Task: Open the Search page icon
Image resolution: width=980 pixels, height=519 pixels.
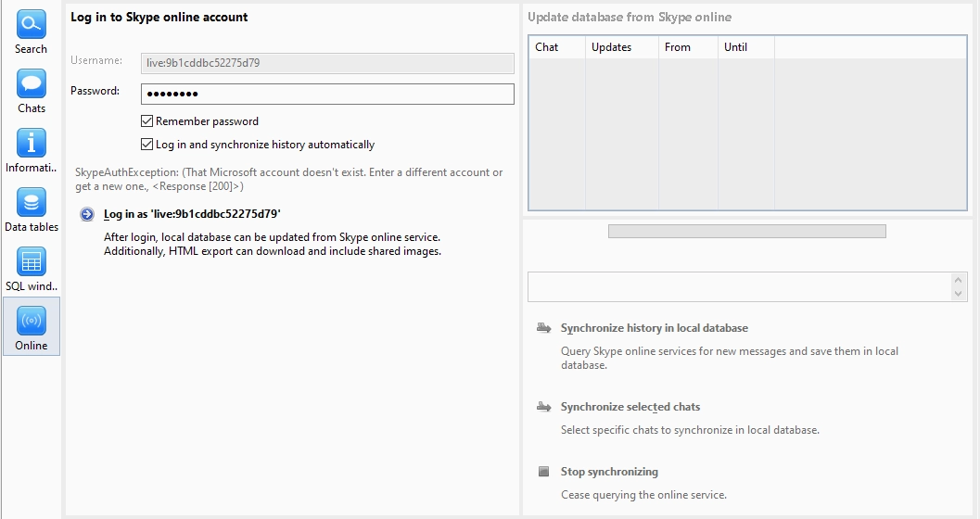Action: (x=31, y=24)
